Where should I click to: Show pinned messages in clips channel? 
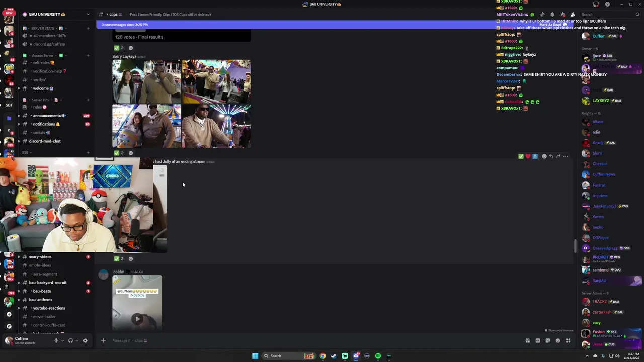(x=562, y=15)
